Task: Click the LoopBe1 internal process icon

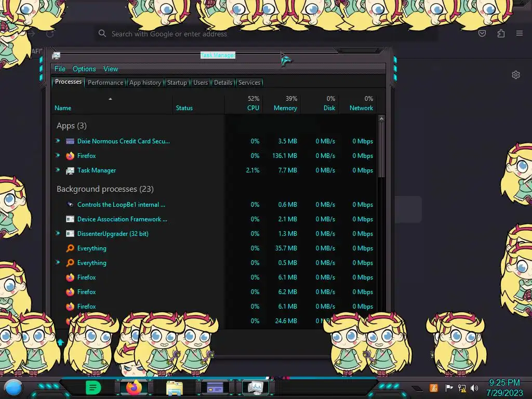Action: click(70, 205)
